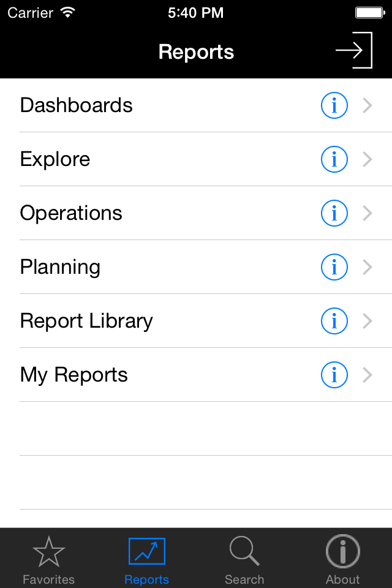This screenshot has height=588, width=392.
Task: Click the My Reports chevron arrow
Action: pos(367,375)
